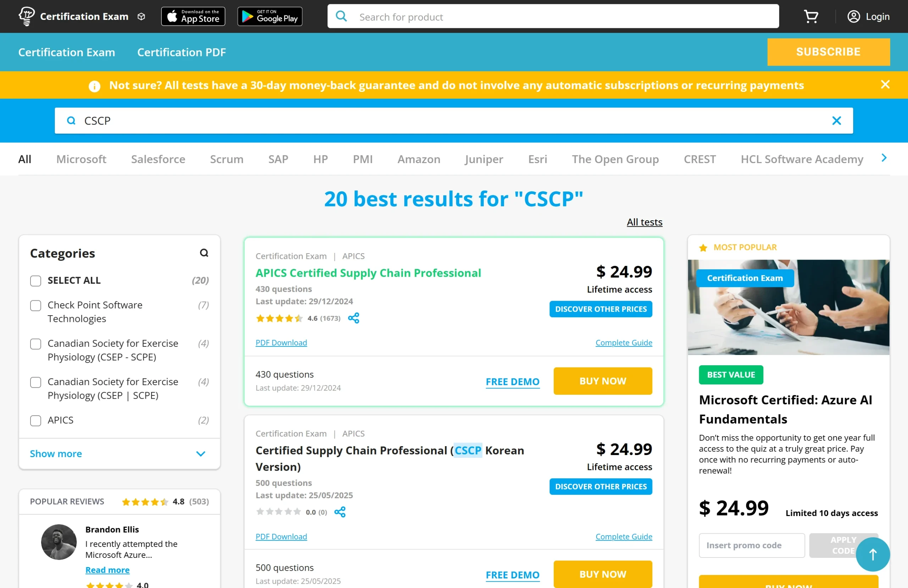Screen dimensions: 908x588
Task: Select the All vendor tab
Action: pos(25,159)
